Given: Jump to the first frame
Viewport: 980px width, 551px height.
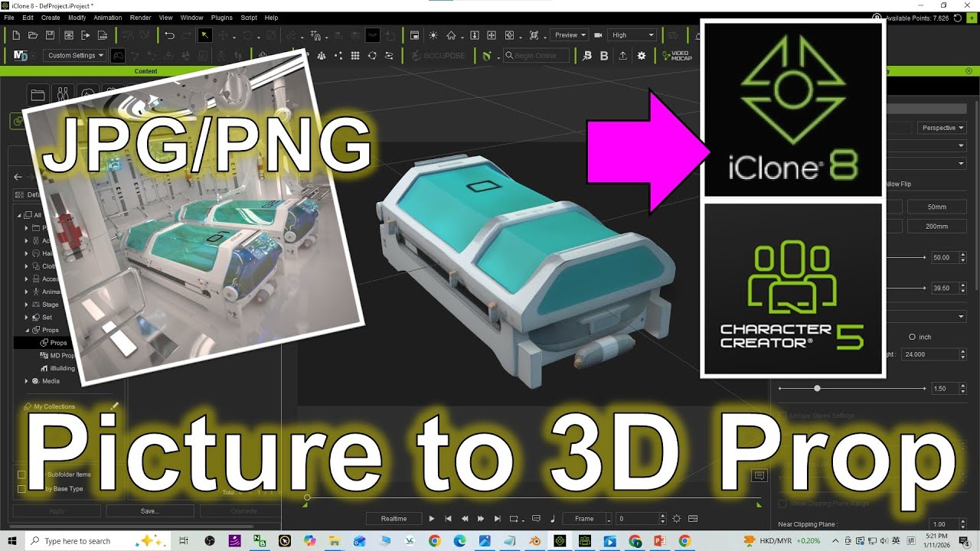Looking at the screenshot, I should (449, 518).
